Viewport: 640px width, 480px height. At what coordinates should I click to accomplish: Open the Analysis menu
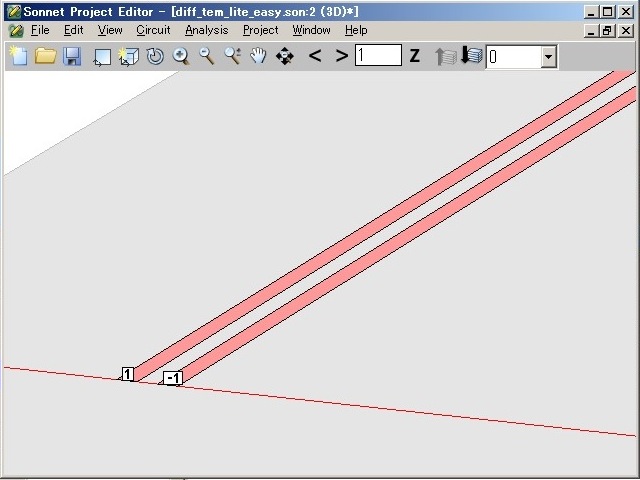(207, 30)
